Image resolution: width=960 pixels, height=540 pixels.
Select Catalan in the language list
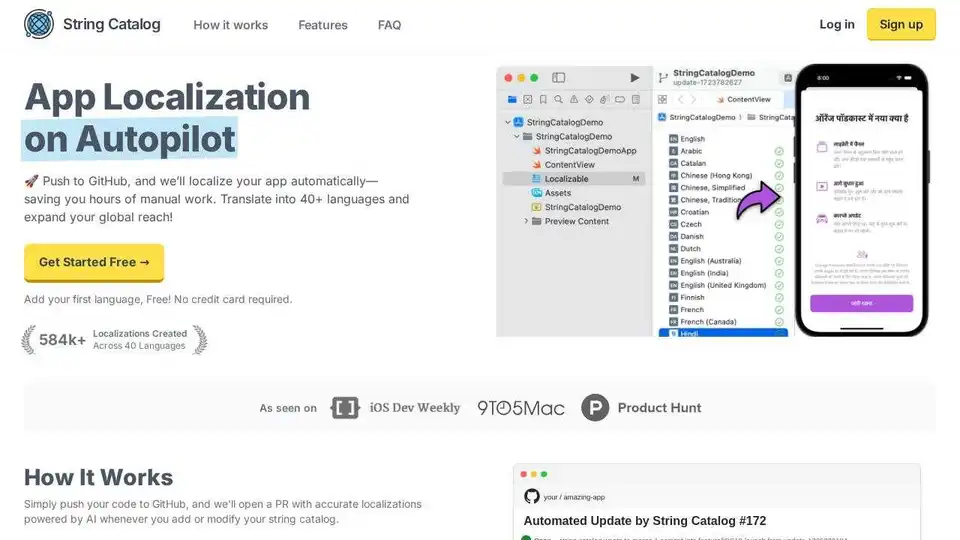(687, 163)
